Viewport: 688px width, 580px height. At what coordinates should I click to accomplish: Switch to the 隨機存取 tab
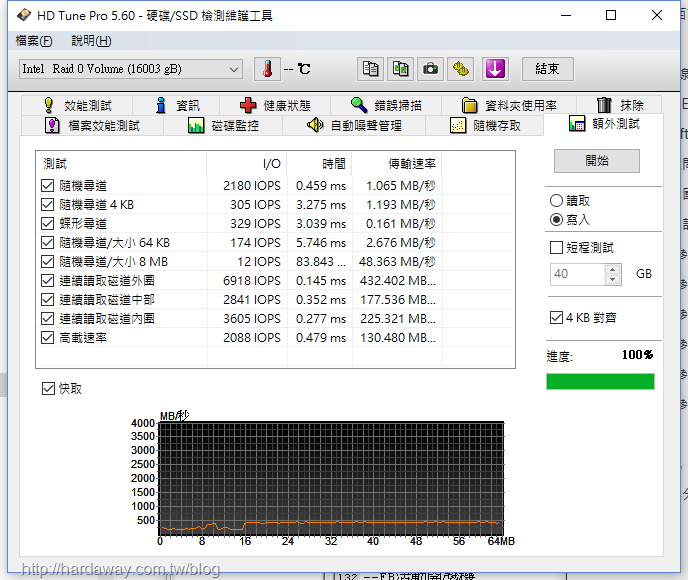485,125
